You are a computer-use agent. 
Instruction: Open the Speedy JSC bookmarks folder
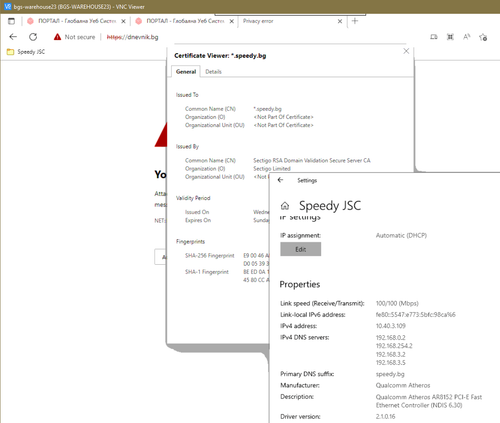pos(26,52)
